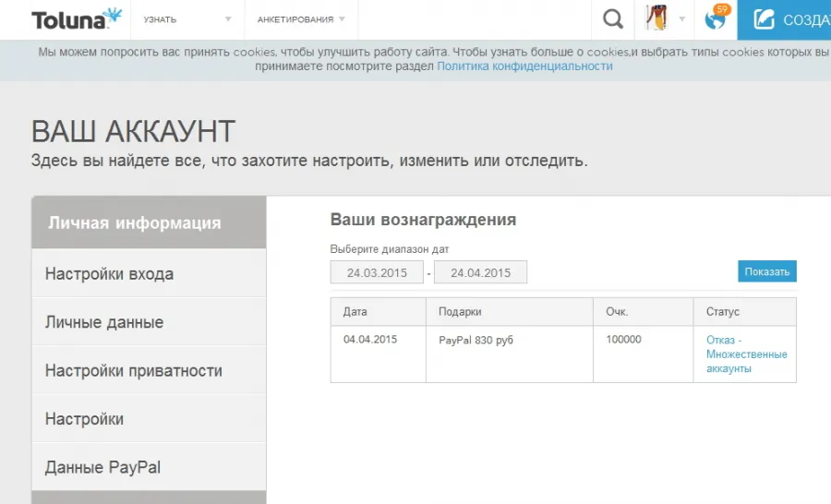Viewport: 831px width, 504px height.
Task: Click the PayPal 830 руб cell
Action: [510, 354]
